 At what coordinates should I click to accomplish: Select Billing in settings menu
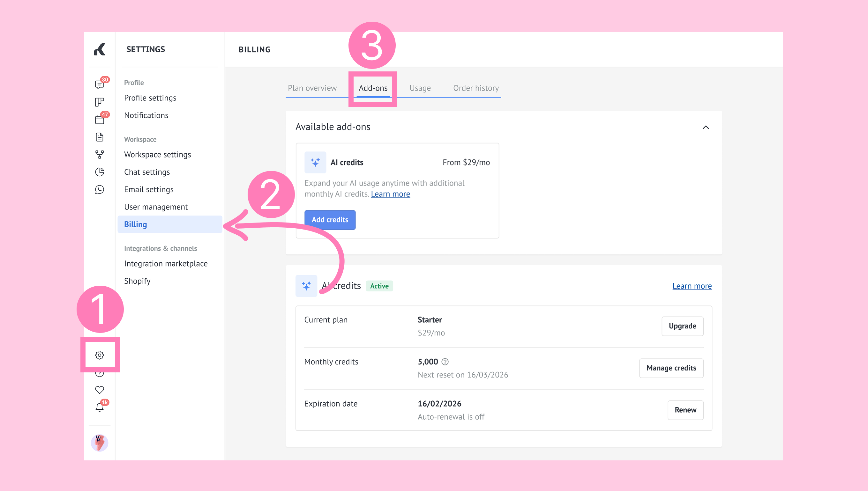tap(170, 224)
